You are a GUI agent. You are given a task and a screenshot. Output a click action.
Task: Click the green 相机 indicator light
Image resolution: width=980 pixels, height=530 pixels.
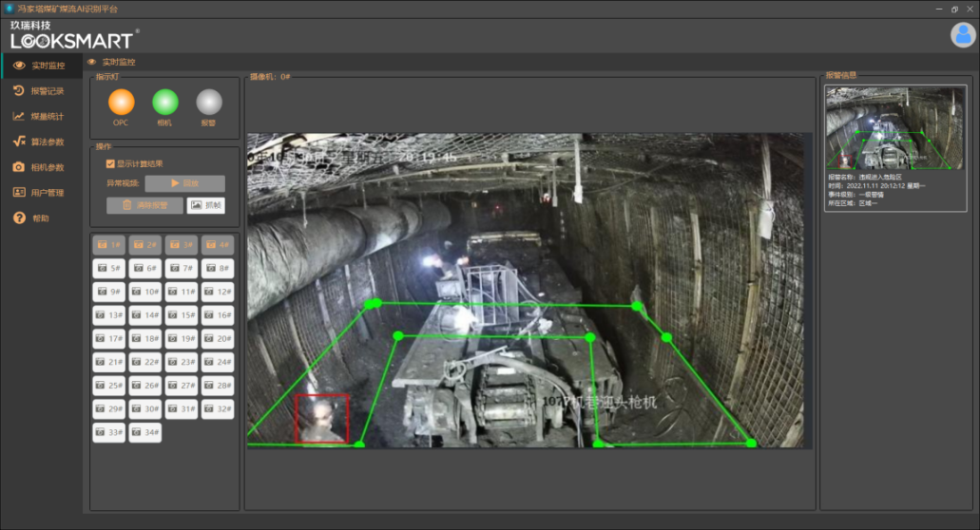165,102
